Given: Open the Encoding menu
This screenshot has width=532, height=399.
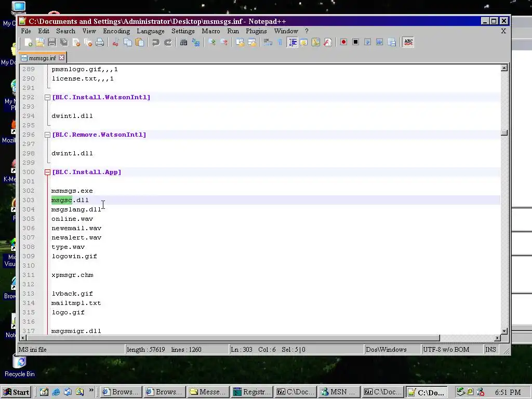Looking at the screenshot, I should (x=116, y=31).
